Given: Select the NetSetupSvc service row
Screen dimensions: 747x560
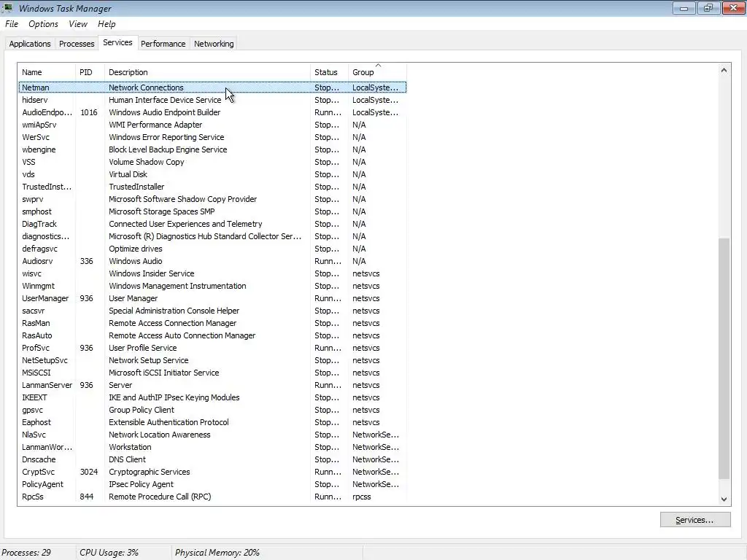Looking at the screenshot, I should [x=212, y=360].
